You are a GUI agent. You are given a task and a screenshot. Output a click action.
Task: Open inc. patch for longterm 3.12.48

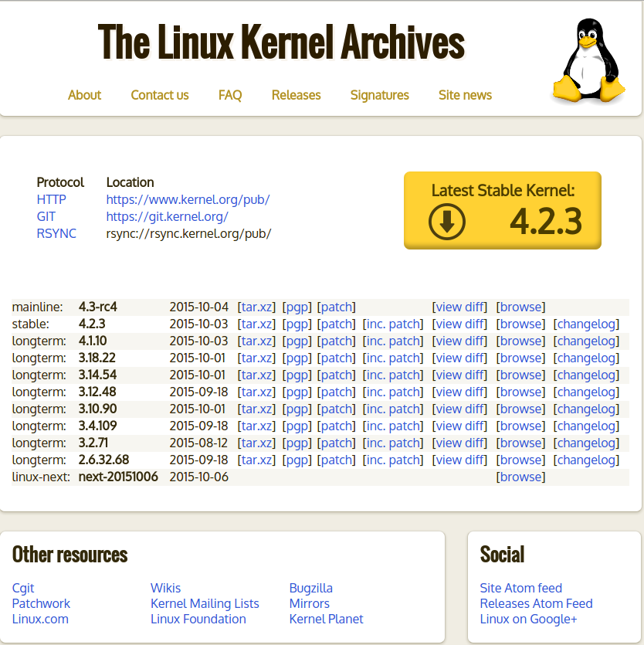pyautogui.click(x=393, y=392)
